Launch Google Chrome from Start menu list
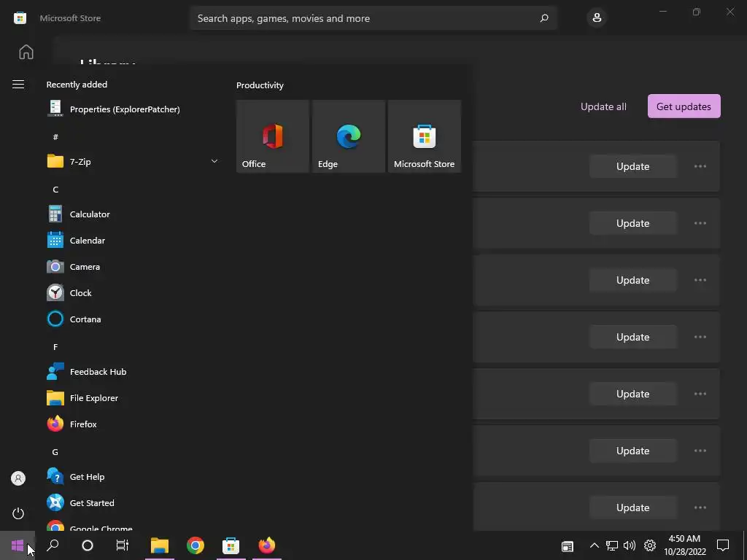The image size is (747, 560). 132,525
